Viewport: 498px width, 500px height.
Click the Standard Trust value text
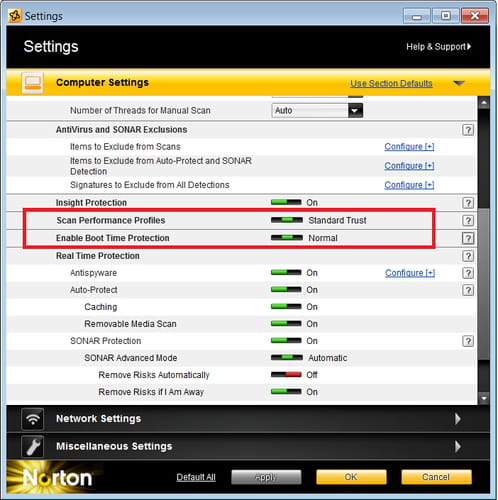tap(337, 220)
